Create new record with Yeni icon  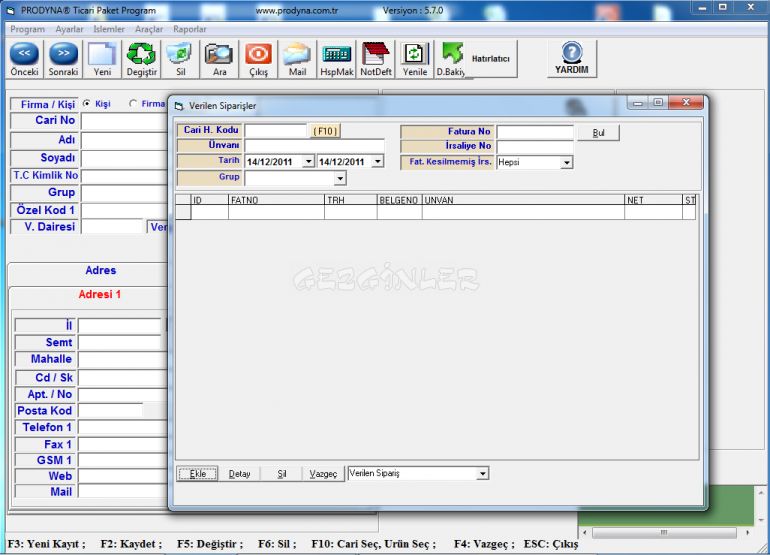tap(102, 59)
